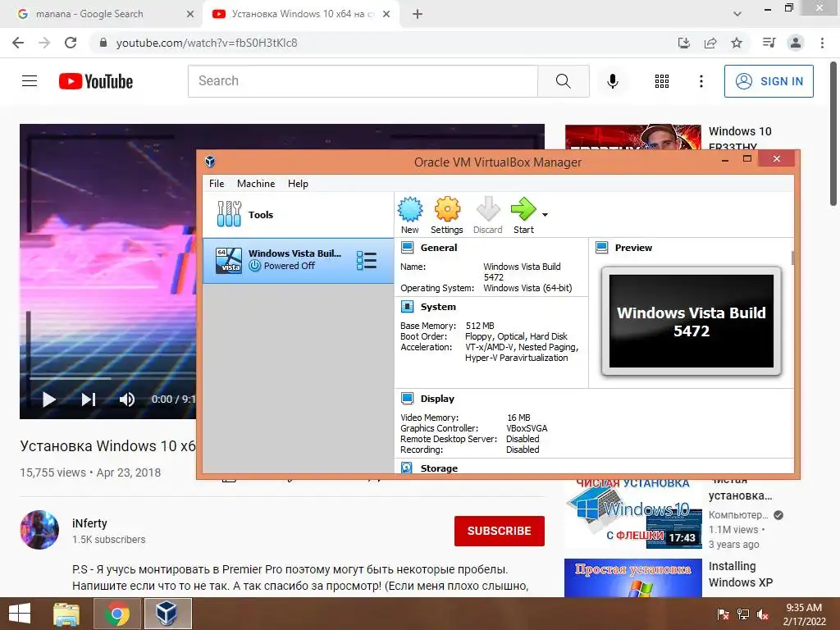Open the Windows 10 FR33THY video thumbnail
The height and width of the screenshot is (630, 840).
coord(632,137)
